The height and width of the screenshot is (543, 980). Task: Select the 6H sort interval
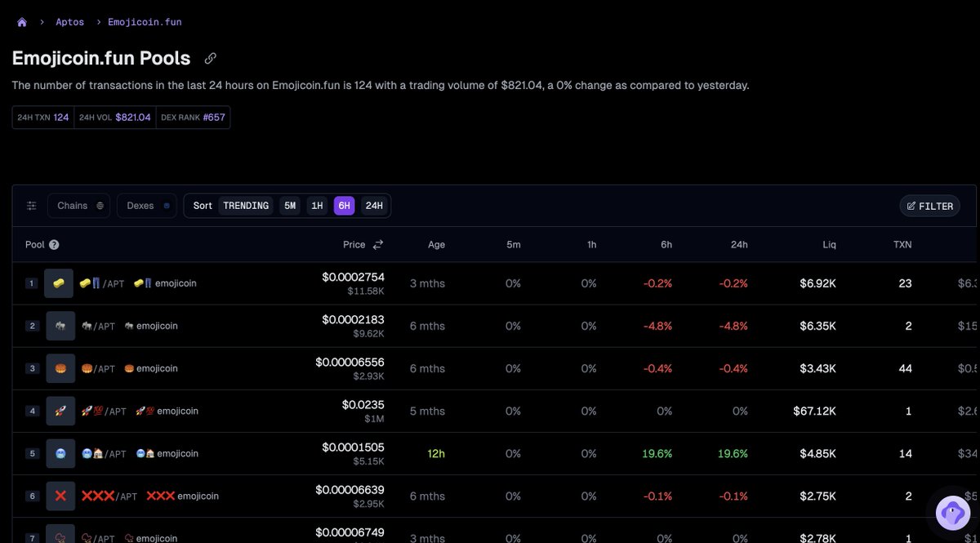pyautogui.click(x=344, y=206)
